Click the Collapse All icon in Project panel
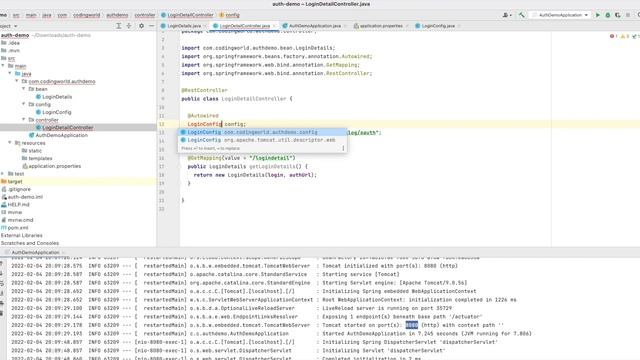This screenshot has width=640, height=360. point(129,26)
